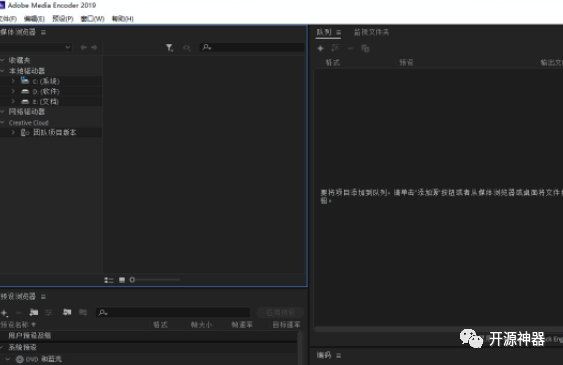Click the import presets icon
The height and width of the screenshot is (365, 563).
coord(67,312)
